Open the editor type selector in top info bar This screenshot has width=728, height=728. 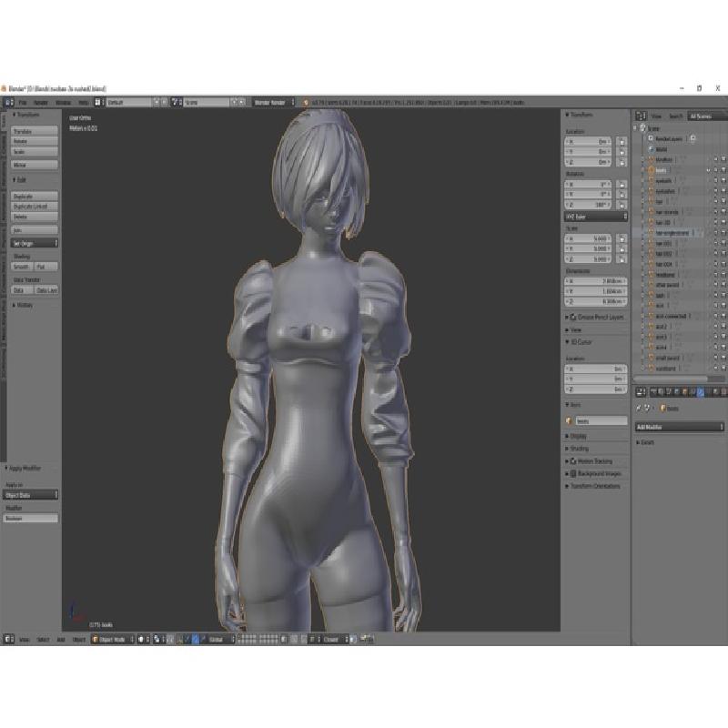pos(9,102)
